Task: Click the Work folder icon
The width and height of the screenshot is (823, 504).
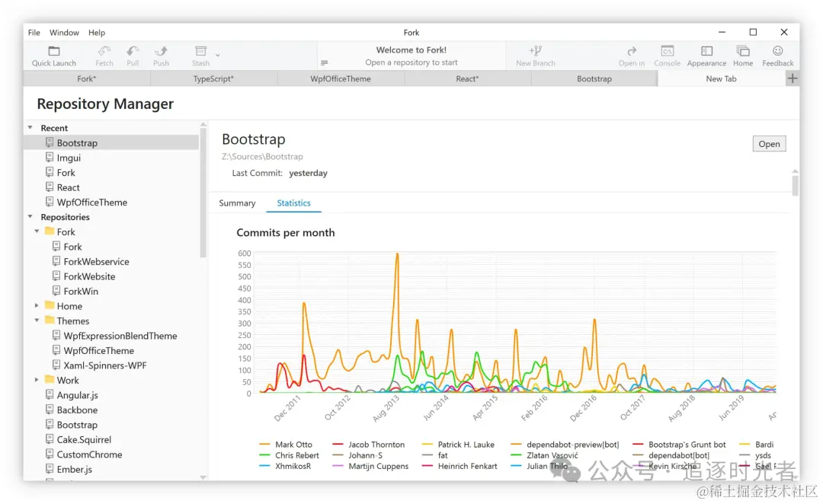Action: click(x=50, y=379)
